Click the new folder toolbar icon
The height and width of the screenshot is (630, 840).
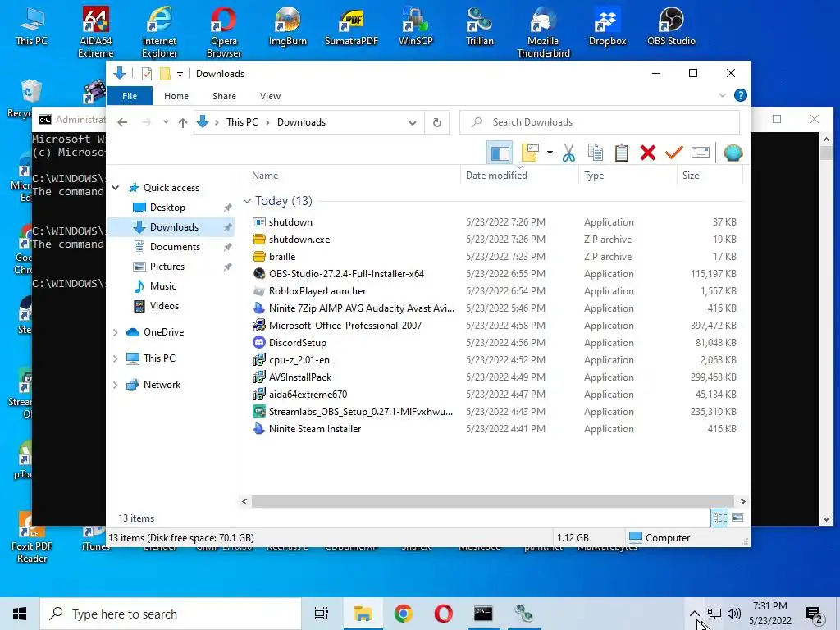point(530,153)
